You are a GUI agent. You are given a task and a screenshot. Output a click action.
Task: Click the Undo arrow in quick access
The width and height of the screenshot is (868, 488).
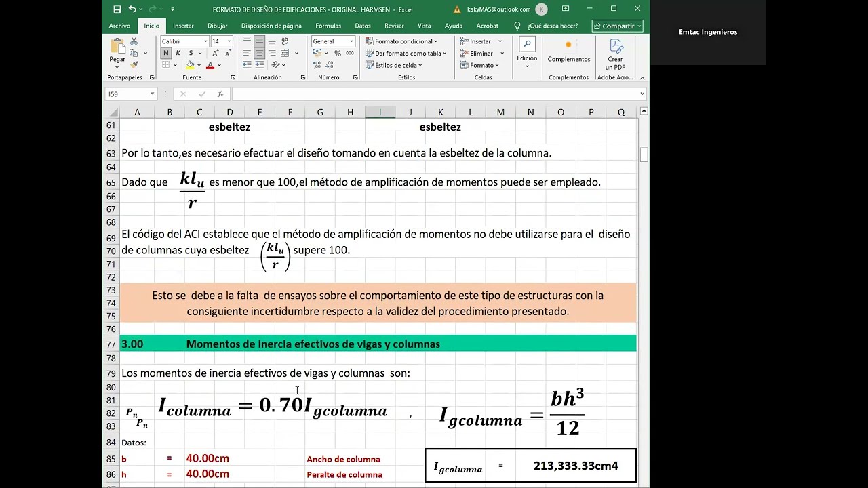(132, 9)
